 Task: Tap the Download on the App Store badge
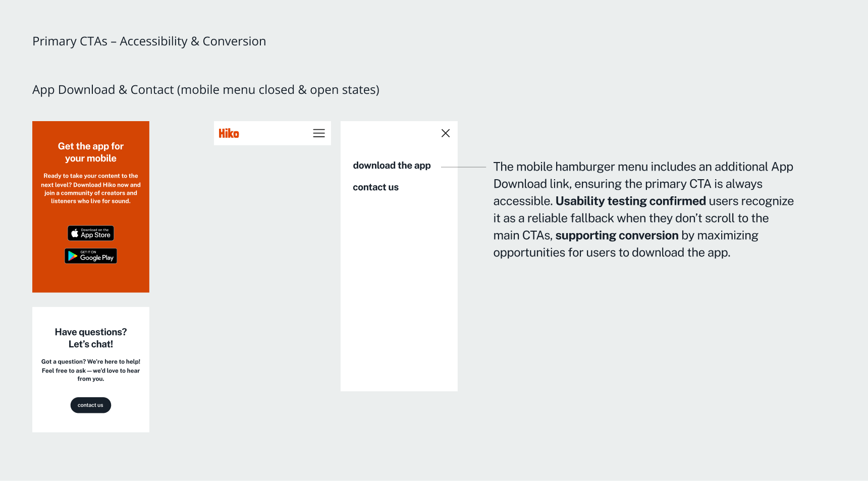[x=91, y=233]
